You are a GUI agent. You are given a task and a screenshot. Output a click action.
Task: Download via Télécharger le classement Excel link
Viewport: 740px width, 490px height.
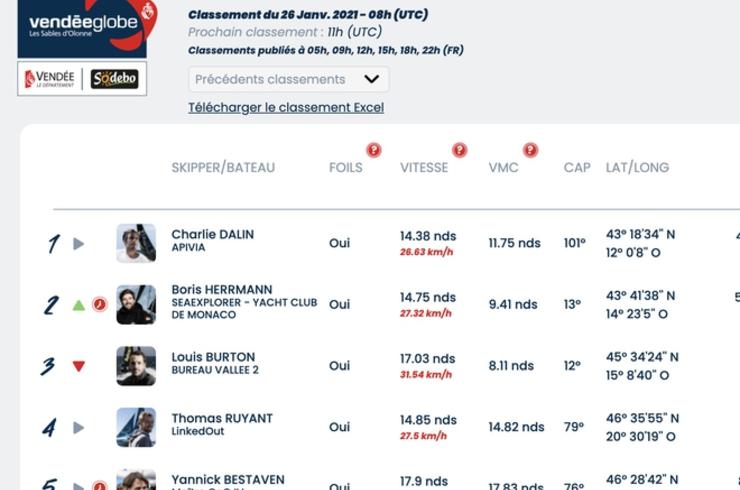click(286, 108)
